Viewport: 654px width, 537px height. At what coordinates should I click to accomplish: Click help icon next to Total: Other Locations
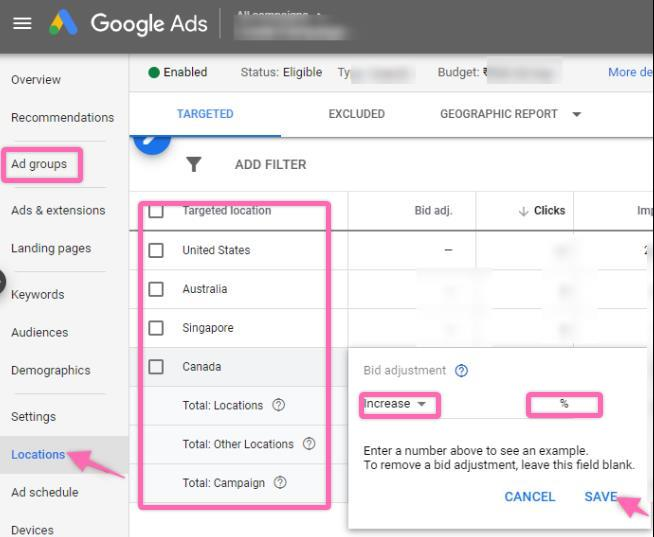point(309,444)
